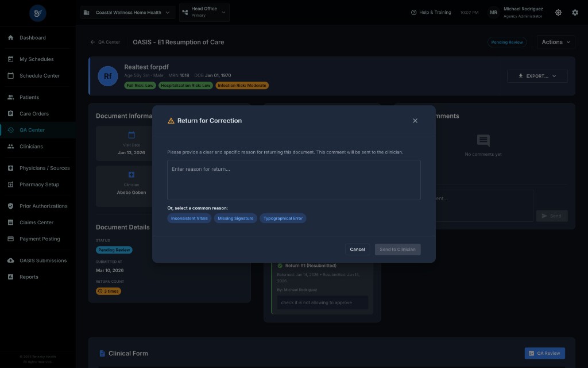Image resolution: width=588 pixels, height=368 pixels.
Task: Click the Clinical Form document icon
Action: [x=102, y=354]
